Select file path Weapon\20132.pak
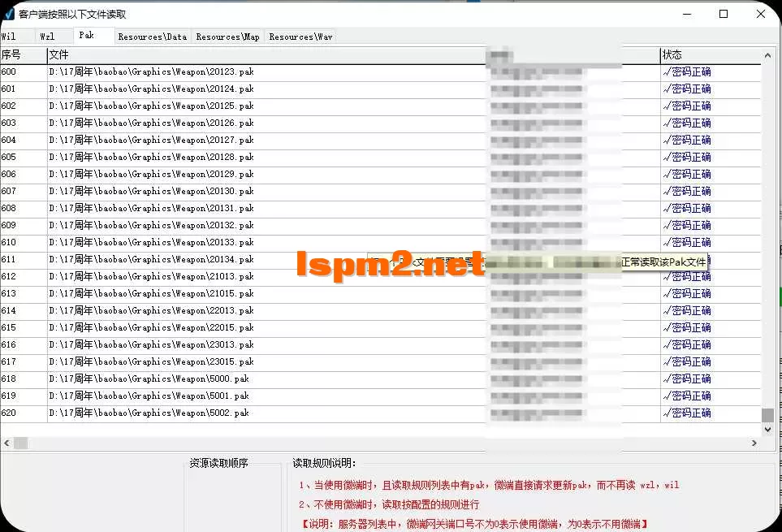 pos(152,225)
